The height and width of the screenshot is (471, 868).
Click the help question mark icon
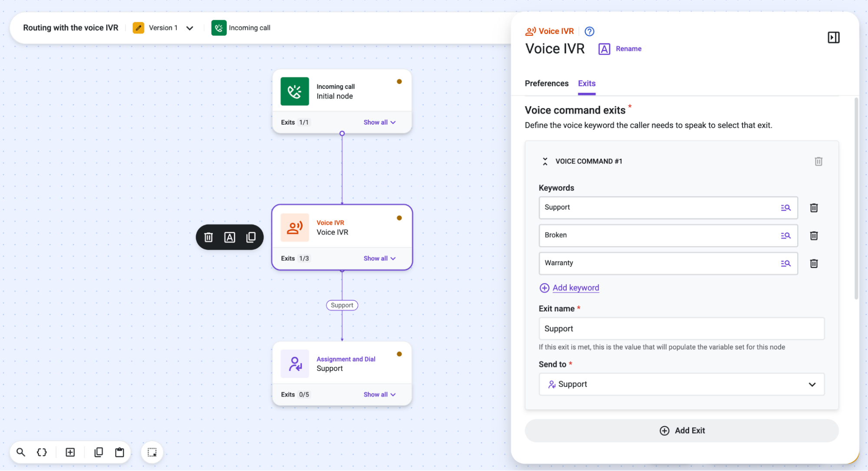(589, 31)
